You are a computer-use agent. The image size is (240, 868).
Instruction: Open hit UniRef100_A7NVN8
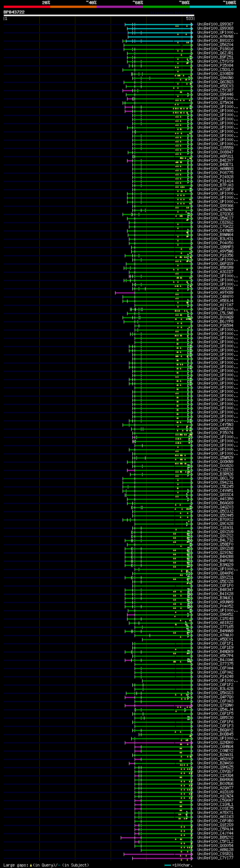point(215,36)
